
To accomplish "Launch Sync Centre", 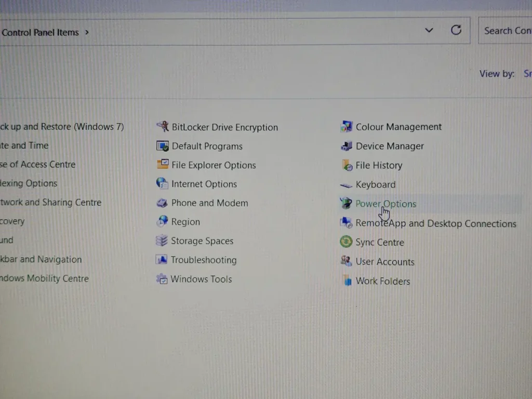I will click(380, 242).
